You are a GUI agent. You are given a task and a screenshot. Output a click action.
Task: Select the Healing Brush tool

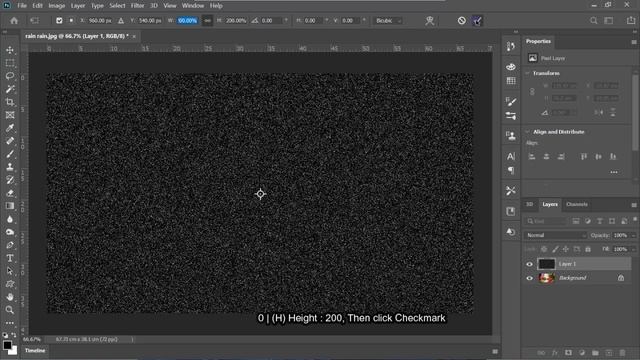coord(10,141)
